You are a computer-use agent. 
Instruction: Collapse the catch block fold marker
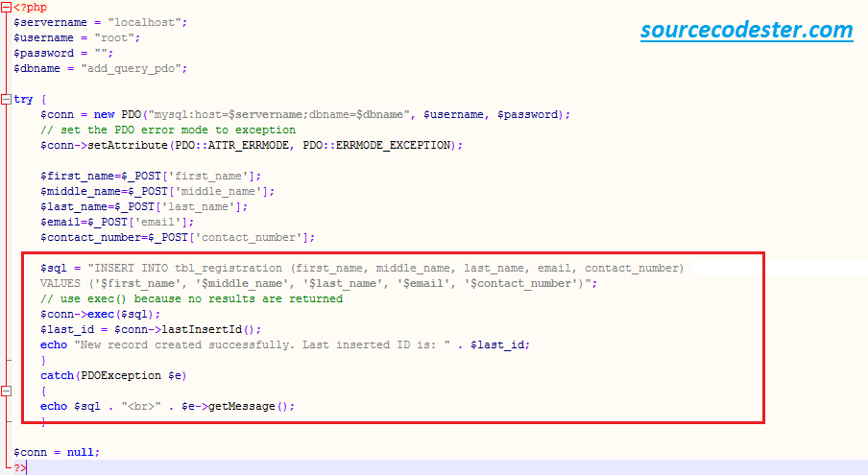coord(6,391)
